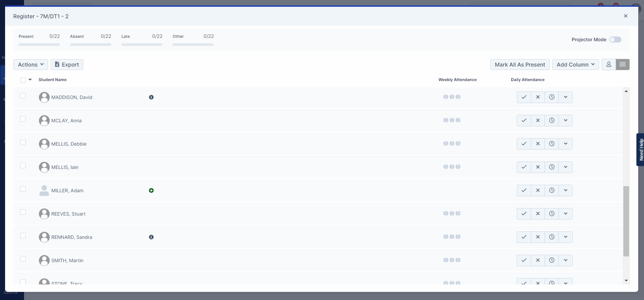This screenshot has height=300, width=644.
Task: Click Mark All As Present button
Action: [520, 65]
